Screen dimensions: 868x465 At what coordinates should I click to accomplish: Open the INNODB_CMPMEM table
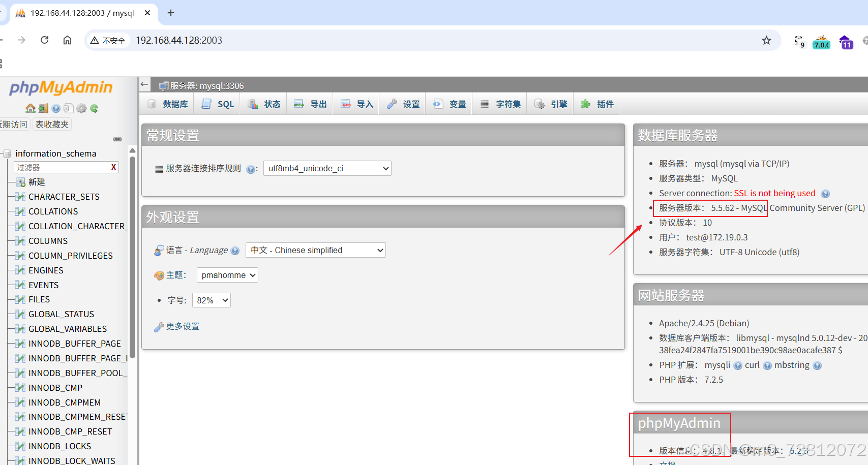[x=65, y=402]
